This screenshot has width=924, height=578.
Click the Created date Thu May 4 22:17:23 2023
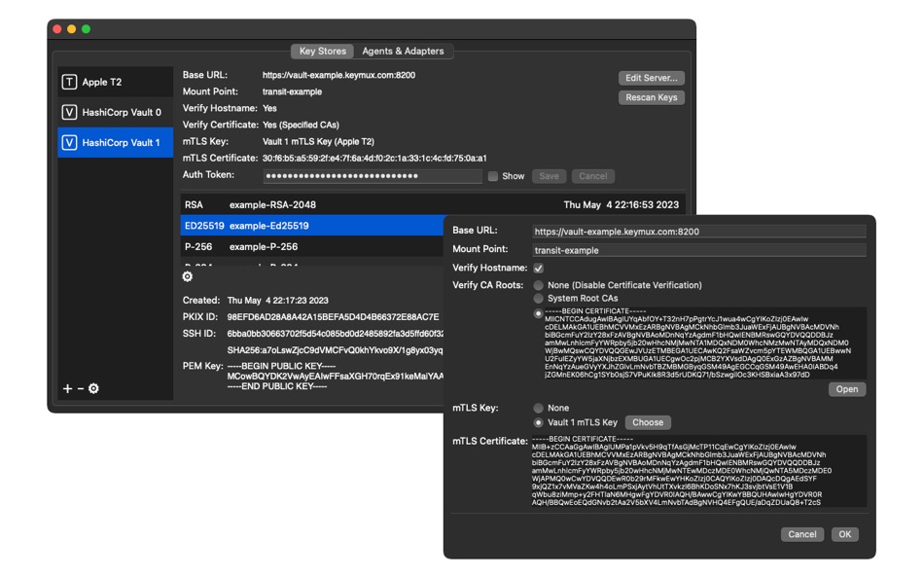coord(277,301)
